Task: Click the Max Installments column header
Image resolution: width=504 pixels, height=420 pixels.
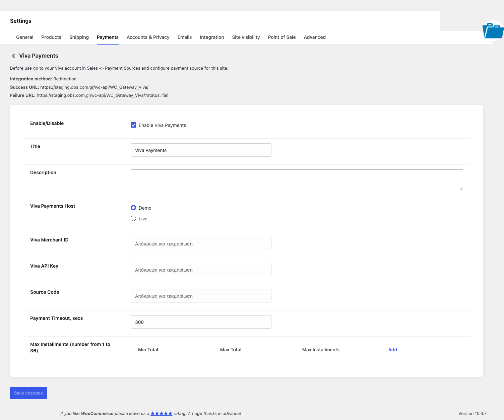Action: [321, 350]
